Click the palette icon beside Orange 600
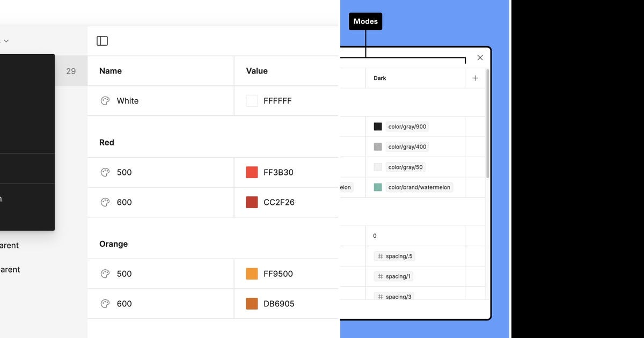 (x=105, y=304)
